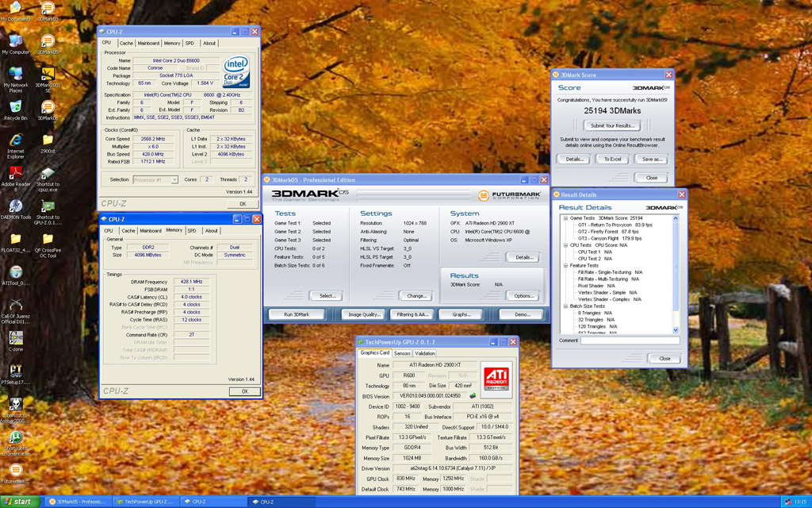Launch the 3DMark06 desktop shortcut
812x508 pixels.
[48, 110]
